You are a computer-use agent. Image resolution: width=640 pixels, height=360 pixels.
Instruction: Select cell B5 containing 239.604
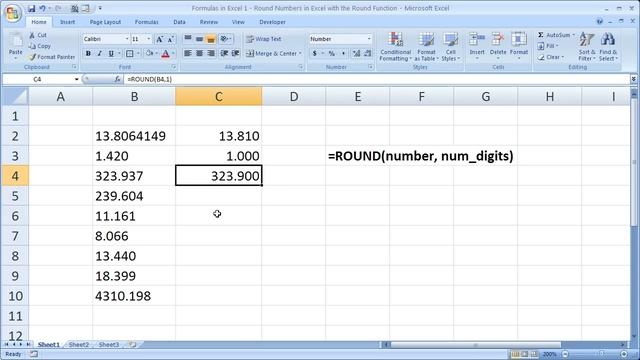coord(134,196)
